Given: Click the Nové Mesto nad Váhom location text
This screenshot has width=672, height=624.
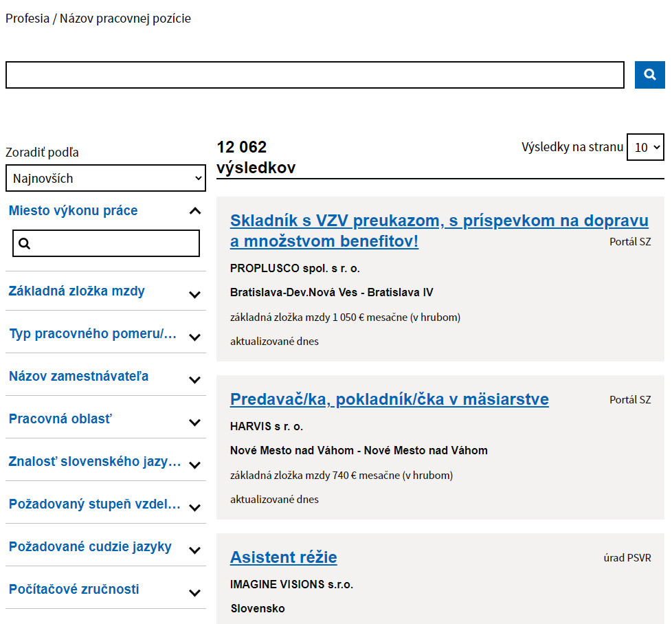Looking at the screenshot, I should tap(359, 450).
